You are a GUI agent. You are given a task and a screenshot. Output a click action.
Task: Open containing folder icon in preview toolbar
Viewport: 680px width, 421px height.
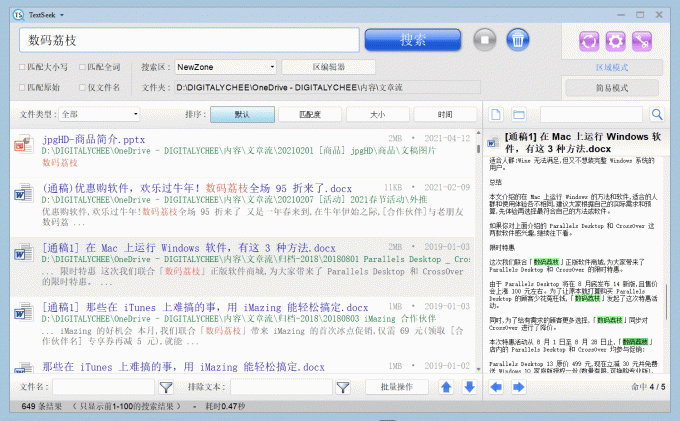(519, 115)
